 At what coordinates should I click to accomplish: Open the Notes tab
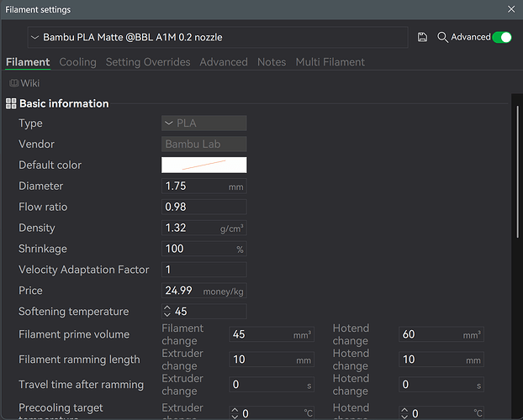coord(272,62)
